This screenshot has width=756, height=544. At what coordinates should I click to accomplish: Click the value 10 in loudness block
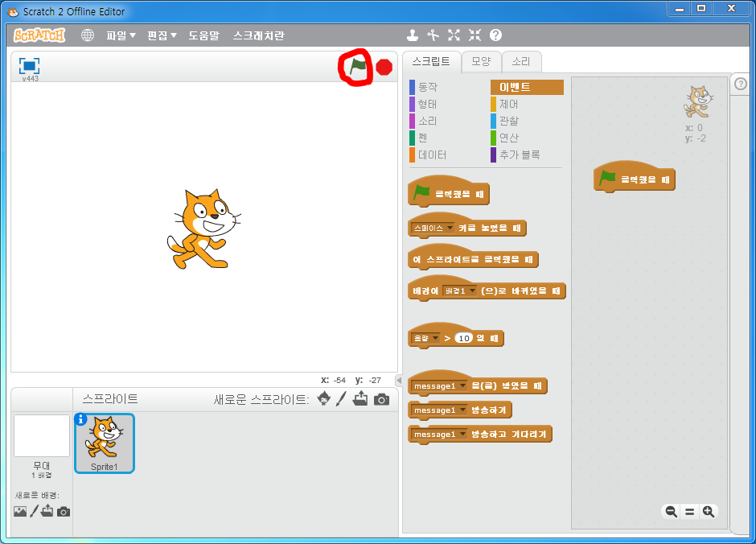click(x=464, y=338)
